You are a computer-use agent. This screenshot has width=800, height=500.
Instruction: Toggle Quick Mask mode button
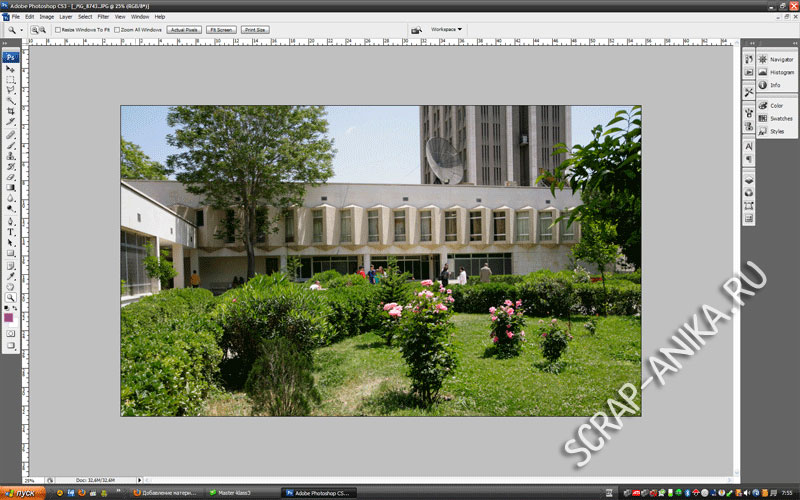click(11, 332)
